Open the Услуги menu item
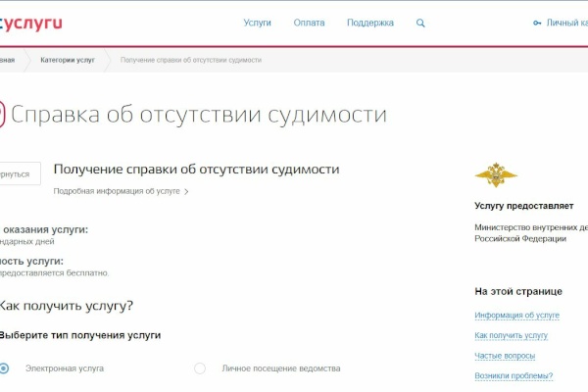Screen dimensions: 588x392 pos(257,23)
